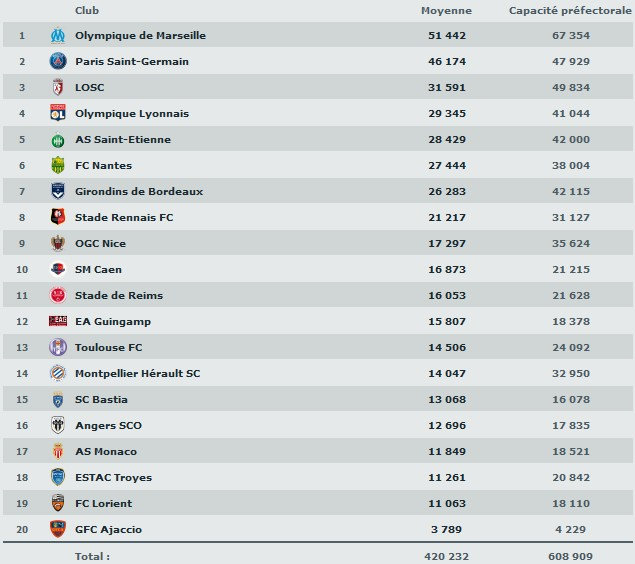The width and height of the screenshot is (635, 564).
Task: Click the Olympique de Marseille club logo
Action: coord(57,35)
